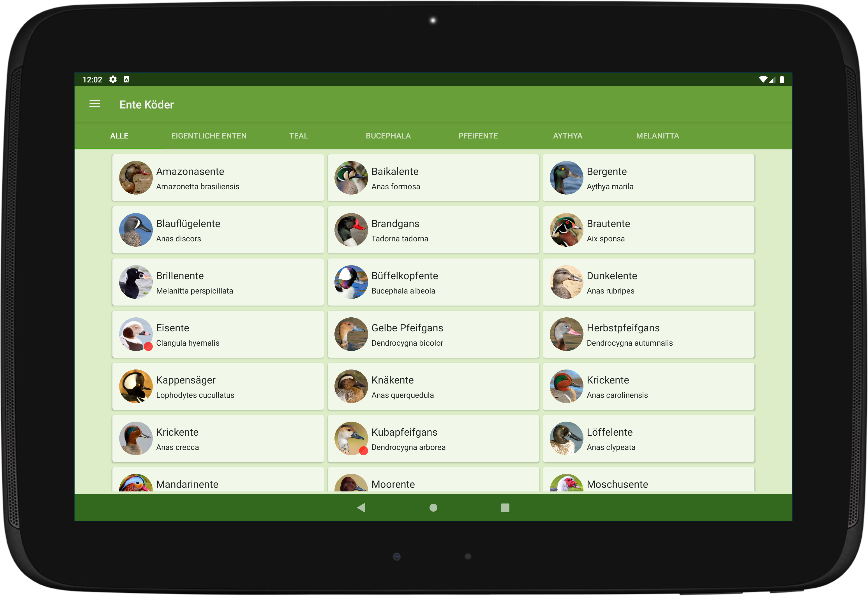Viewport: 868px width, 596px height.
Task: Open the Baikalente duck photo
Action: coord(351,178)
